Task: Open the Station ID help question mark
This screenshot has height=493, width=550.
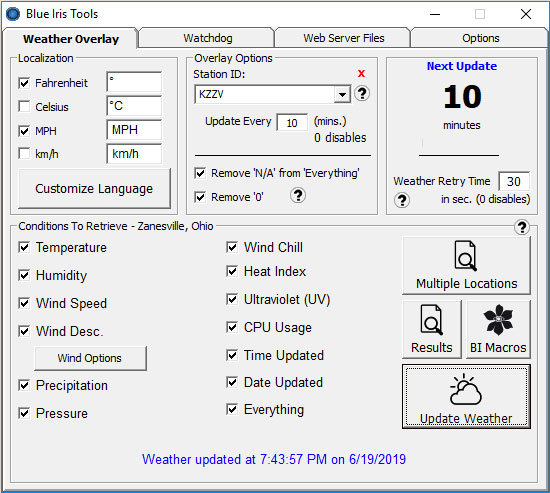Action: 362,94
